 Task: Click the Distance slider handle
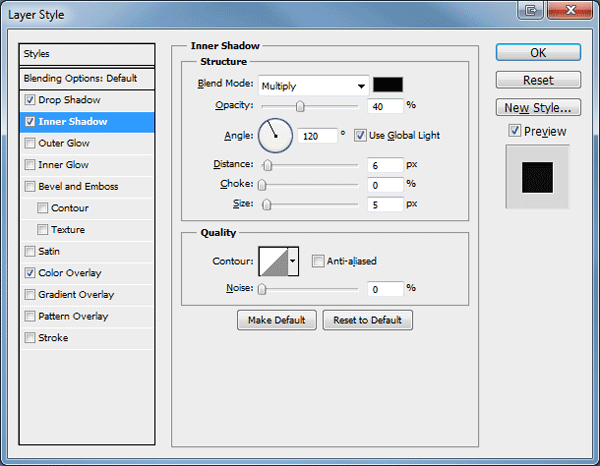click(x=267, y=165)
